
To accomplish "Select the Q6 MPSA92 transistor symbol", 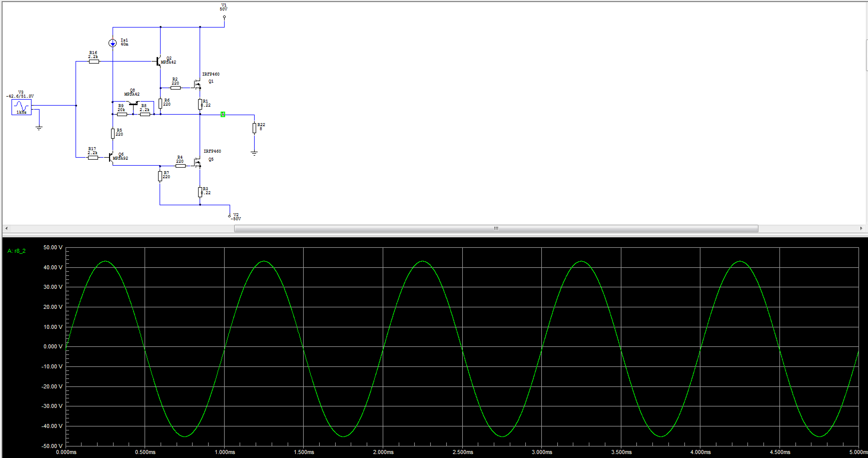I will [111, 157].
